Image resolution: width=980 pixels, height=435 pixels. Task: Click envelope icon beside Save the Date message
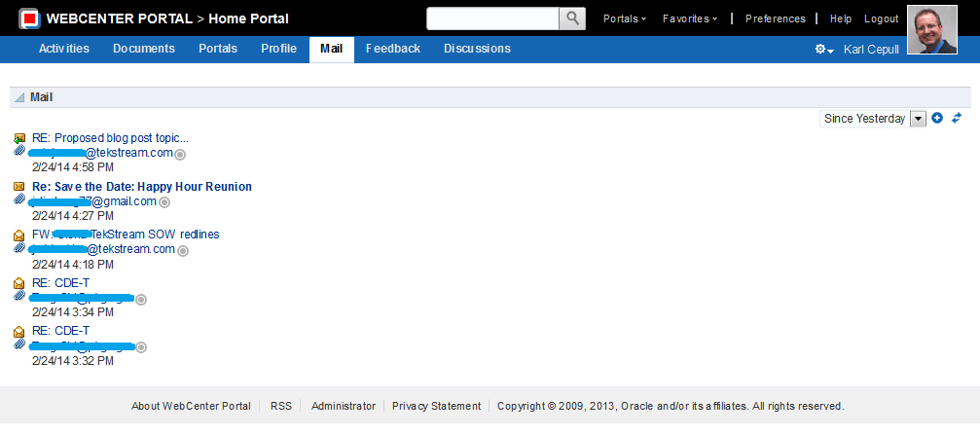19,186
